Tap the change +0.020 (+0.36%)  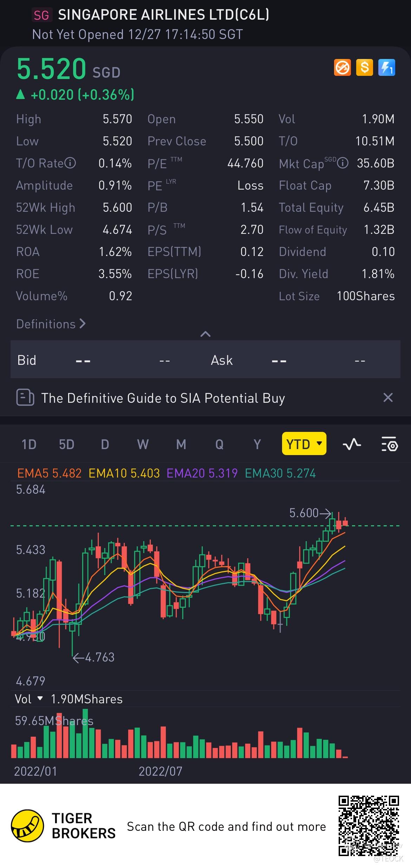pos(75,95)
